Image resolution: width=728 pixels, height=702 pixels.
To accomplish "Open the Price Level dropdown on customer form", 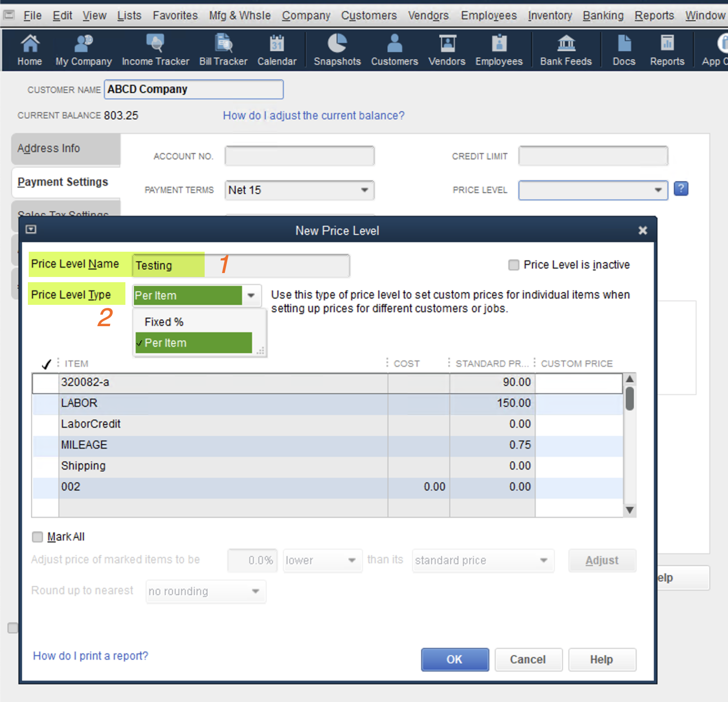I will (658, 190).
